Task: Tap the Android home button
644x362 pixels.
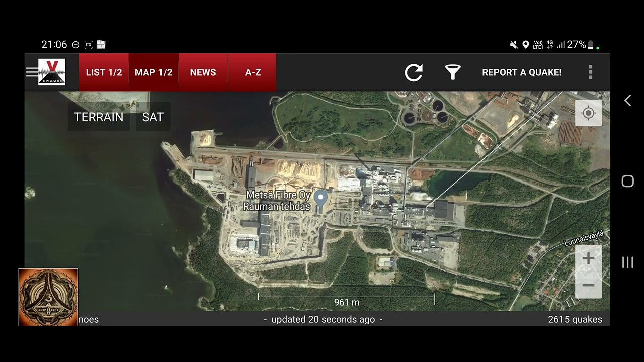Action: point(627,181)
